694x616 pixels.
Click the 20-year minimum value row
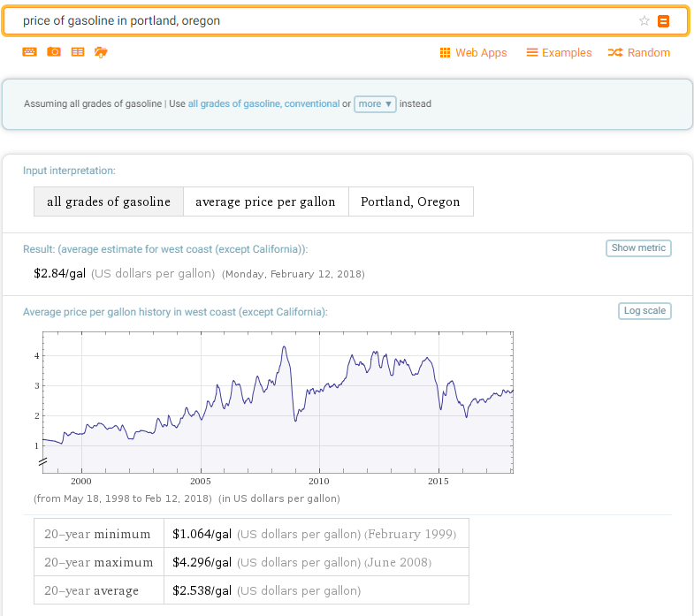(251, 534)
